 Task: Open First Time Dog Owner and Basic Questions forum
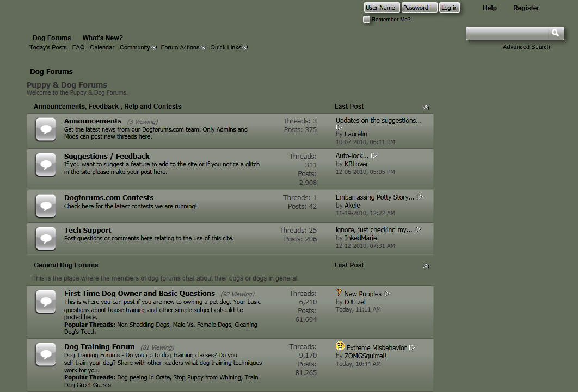click(139, 294)
